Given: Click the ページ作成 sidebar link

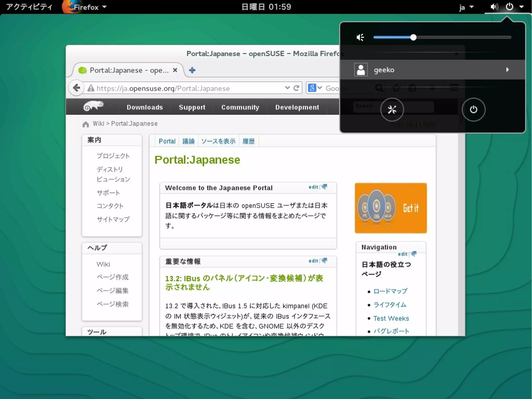Looking at the screenshot, I should [112, 277].
